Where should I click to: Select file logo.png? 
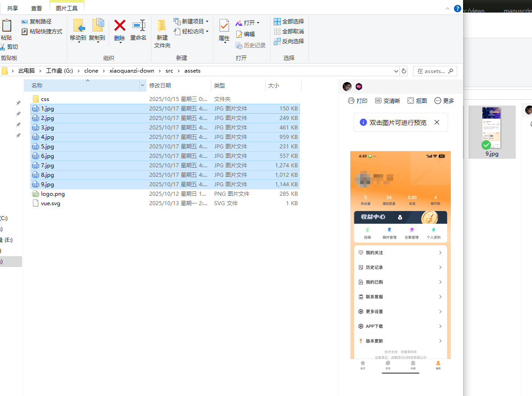pos(165,194)
